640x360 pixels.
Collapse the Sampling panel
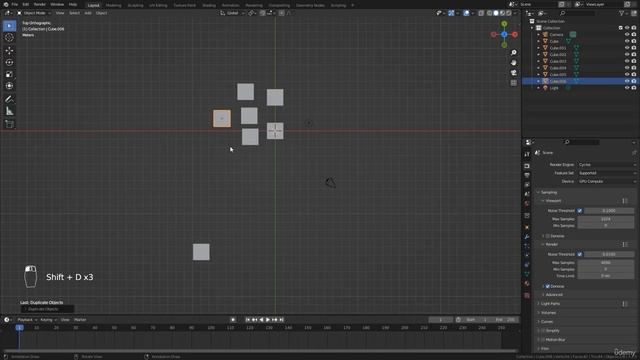point(549,192)
